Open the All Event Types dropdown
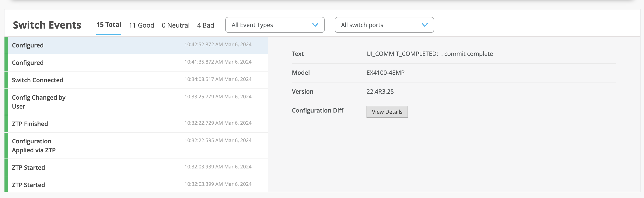 [x=275, y=25]
